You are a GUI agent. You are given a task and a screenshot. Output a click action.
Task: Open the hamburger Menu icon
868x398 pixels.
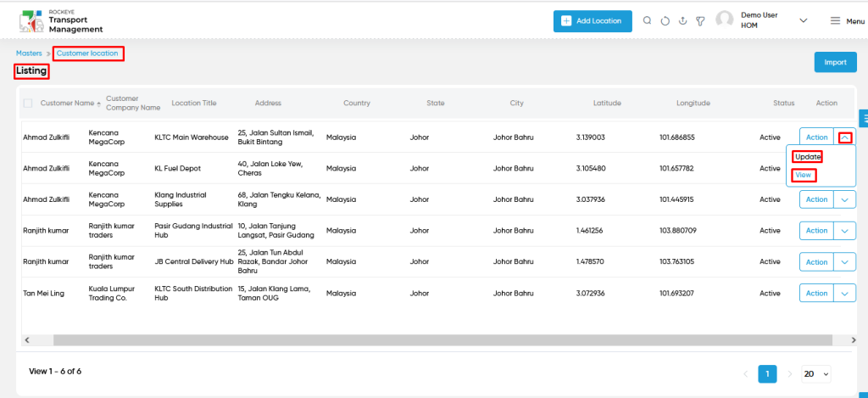click(835, 21)
